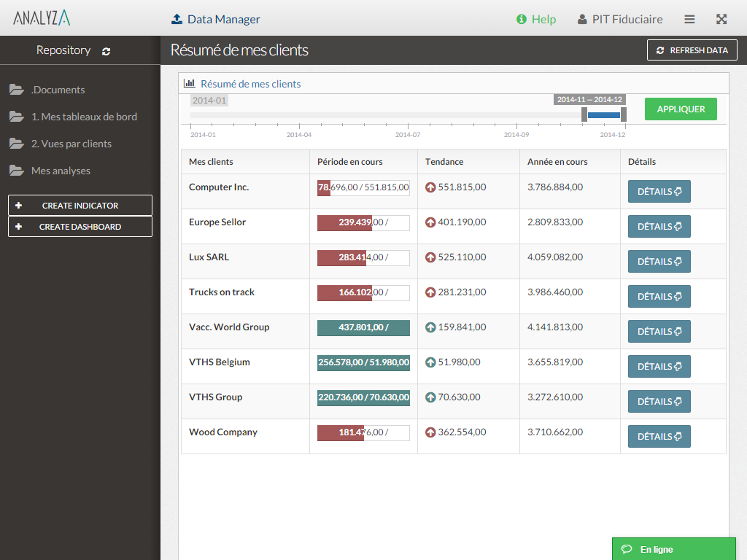747x560 pixels.
Task: Click the blue date range slider bar
Action: coord(604,115)
